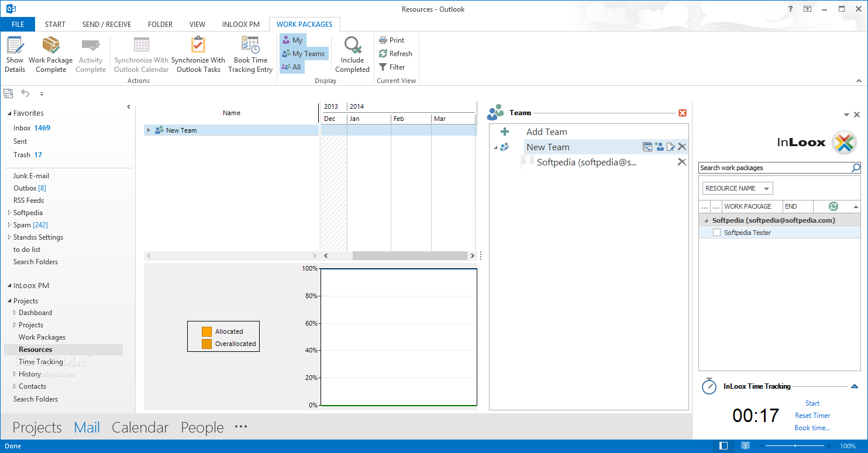Click the Work Package Complete icon

point(51,45)
